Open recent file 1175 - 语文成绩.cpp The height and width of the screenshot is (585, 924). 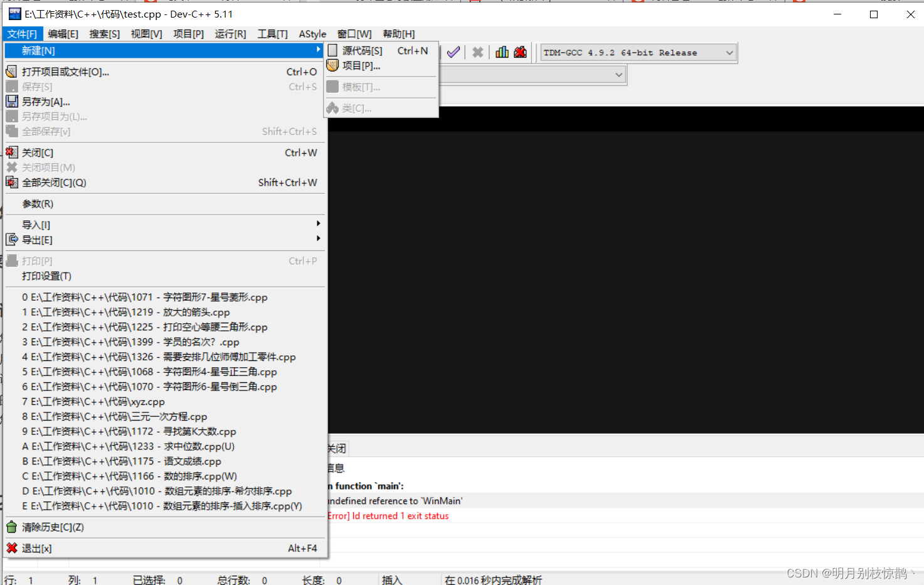click(x=165, y=461)
